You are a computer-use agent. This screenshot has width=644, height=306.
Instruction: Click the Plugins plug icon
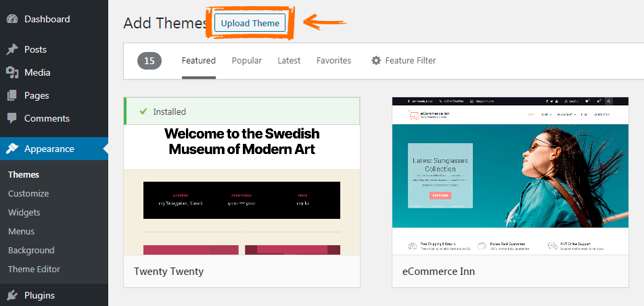point(12,295)
